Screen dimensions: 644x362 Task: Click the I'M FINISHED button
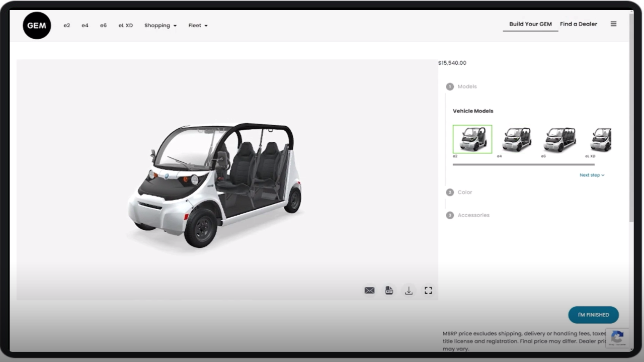(x=593, y=315)
